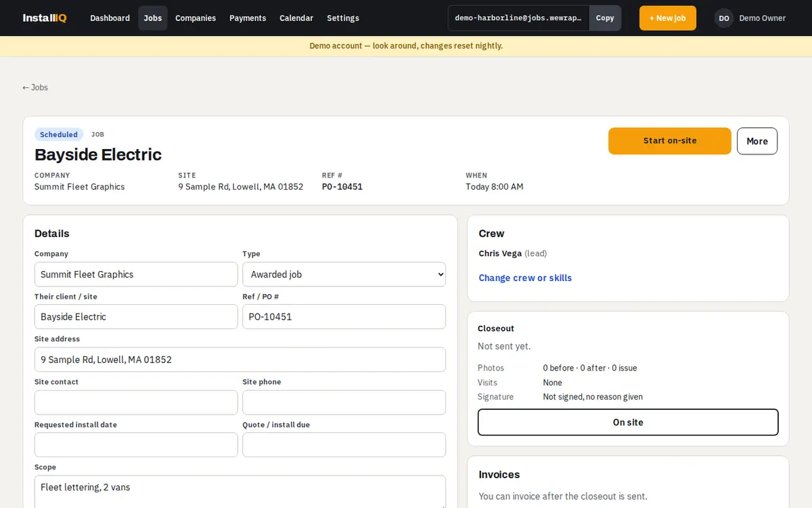Click the Demo Owner user name
This screenshot has width=812, height=508.
click(x=763, y=18)
